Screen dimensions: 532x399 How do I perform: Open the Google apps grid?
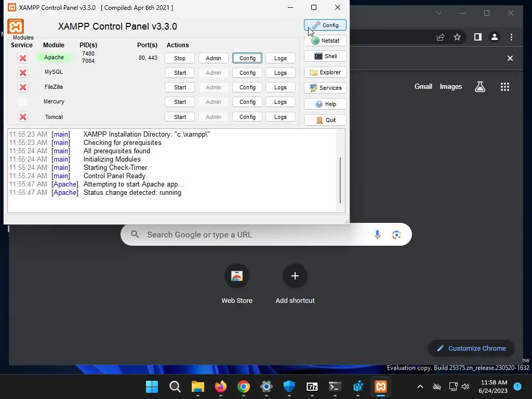click(x=505, y=87)
